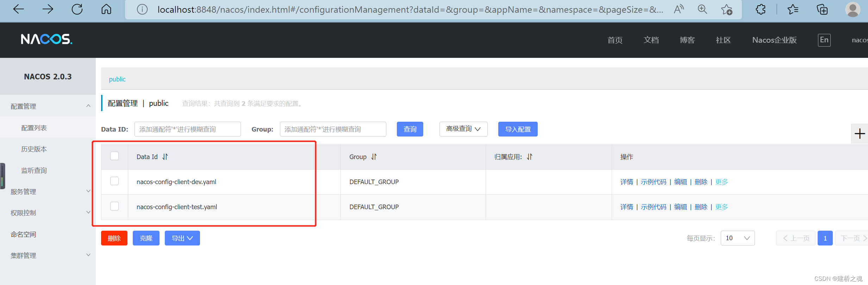
Task: Click 编辑 for nacos-config-client-dev.yaml
Action: tap(680, 182)
